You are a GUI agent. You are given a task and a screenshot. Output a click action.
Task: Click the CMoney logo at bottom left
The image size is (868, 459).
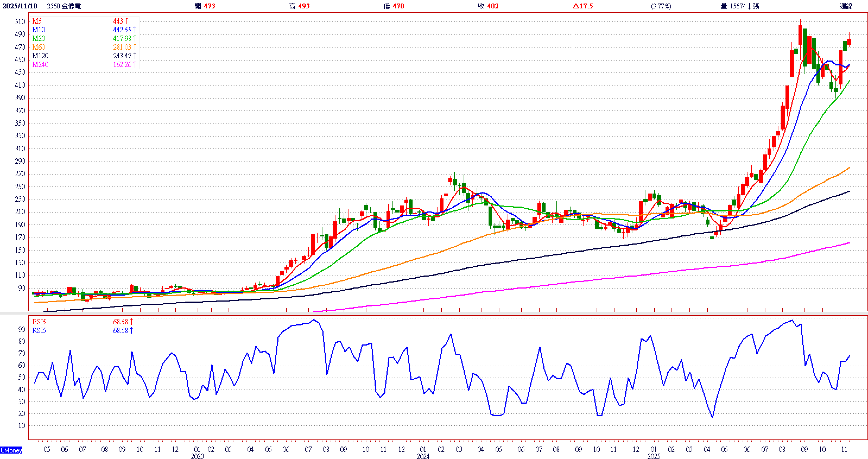point(11,450)
